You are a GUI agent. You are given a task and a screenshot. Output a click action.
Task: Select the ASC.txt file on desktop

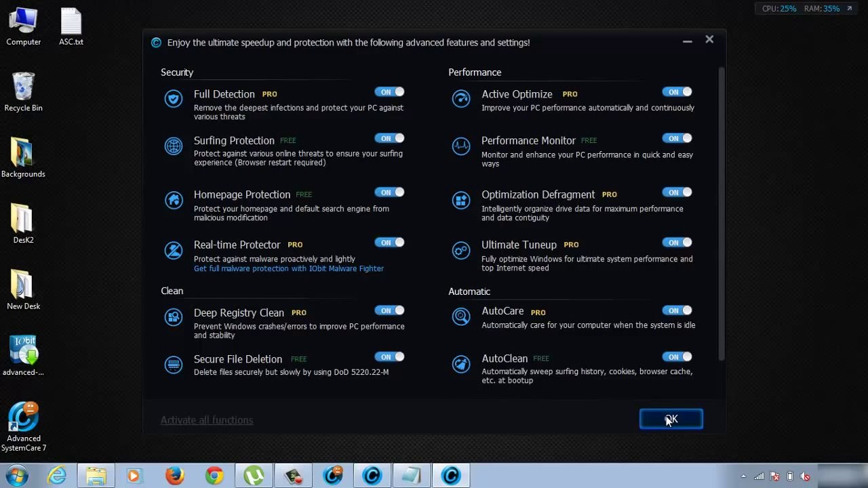click(71, 27)
